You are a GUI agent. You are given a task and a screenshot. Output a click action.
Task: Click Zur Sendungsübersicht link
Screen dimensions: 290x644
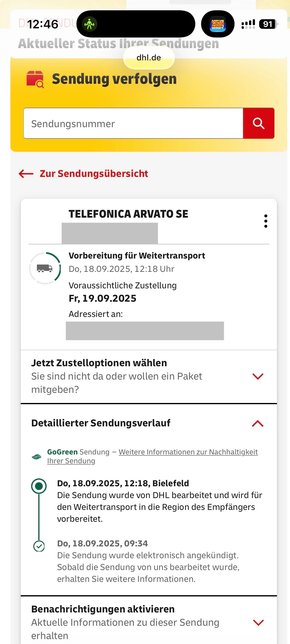coord(94,174)
